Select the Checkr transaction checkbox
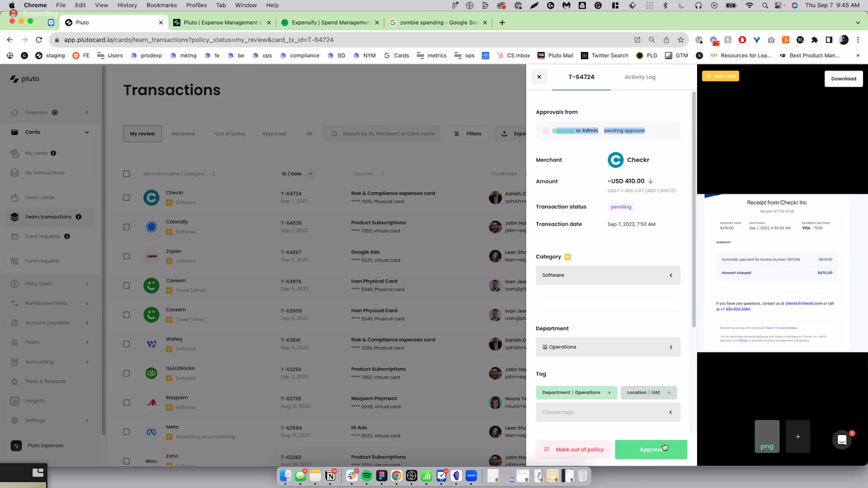The width and height of the screenshot is (868, 488). 126,198
